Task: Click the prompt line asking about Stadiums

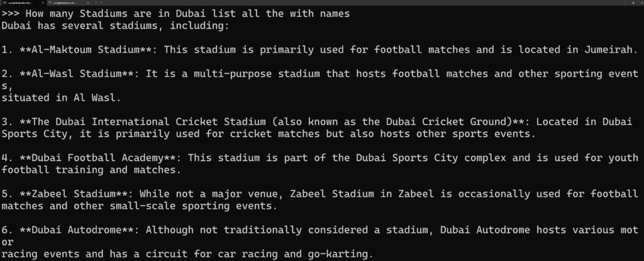Action: pyautogui.click(x=176, y=14)
